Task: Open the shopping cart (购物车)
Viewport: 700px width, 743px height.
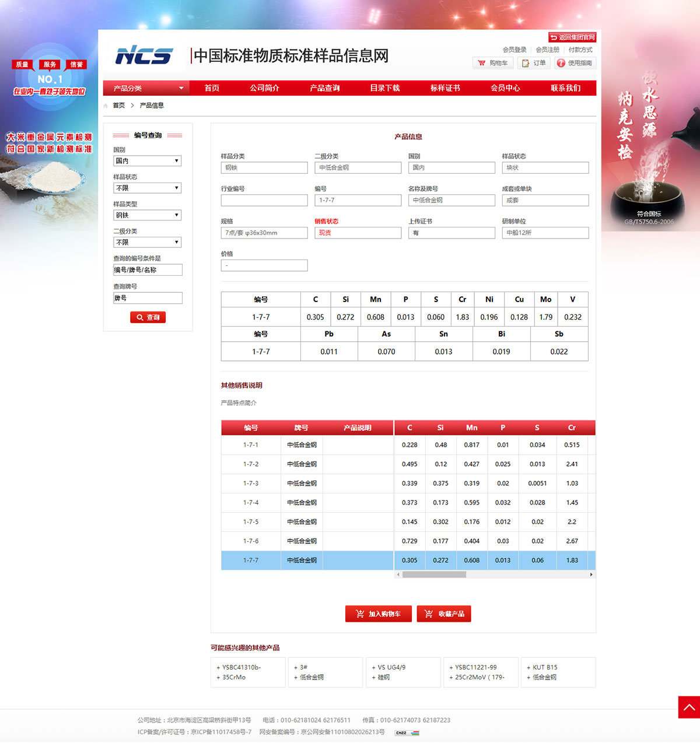Action: (x=493, y=63)
